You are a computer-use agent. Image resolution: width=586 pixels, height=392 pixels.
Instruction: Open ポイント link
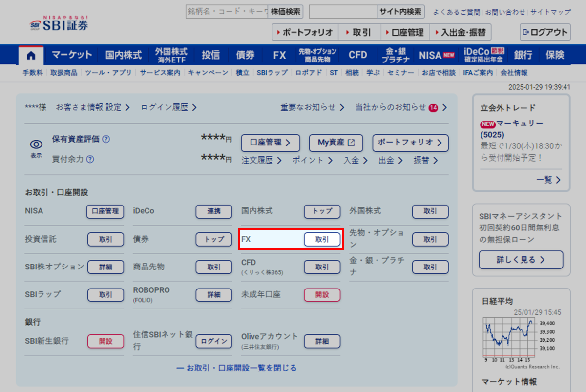(x=313, y=160)
